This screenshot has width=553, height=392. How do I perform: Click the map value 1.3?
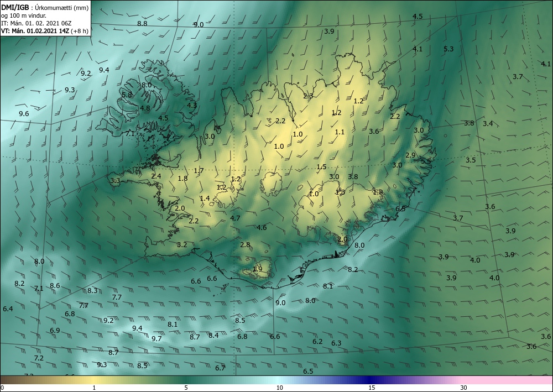click(x=340, y=192)
